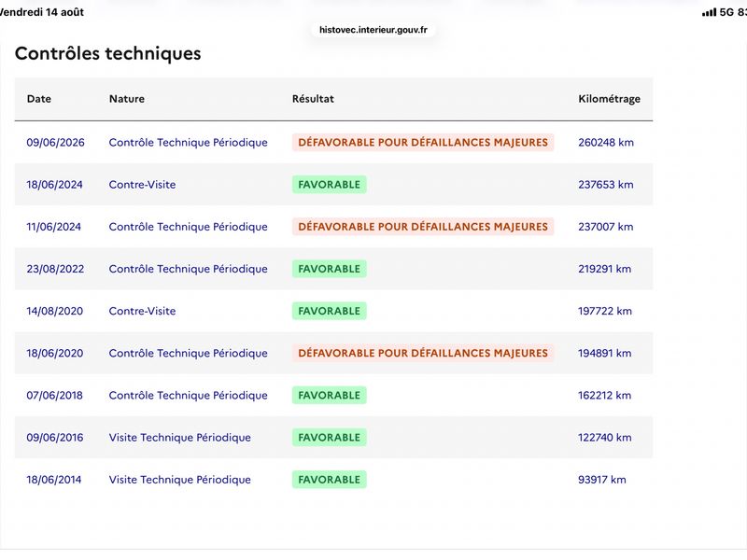747x560 pixels.
Task: Click the Contrôles techniques heading
Action: (x=108, y=53)
